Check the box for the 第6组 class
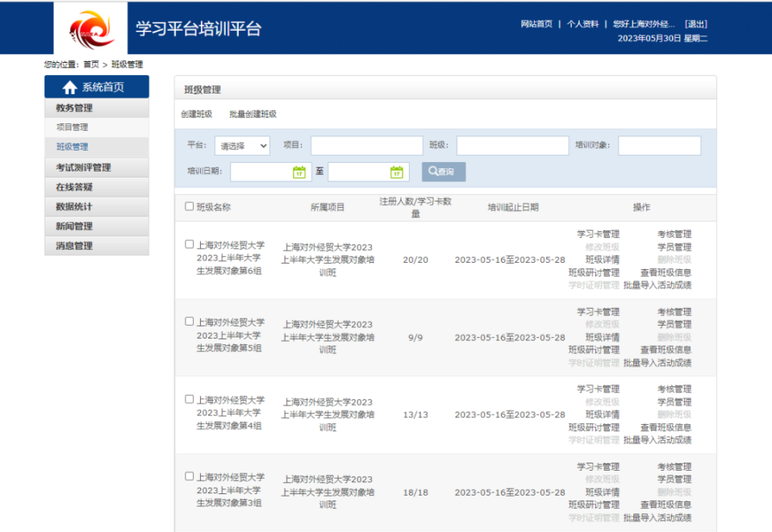The height and width of the screenshot is (532, 772). (x=190, y=244)
